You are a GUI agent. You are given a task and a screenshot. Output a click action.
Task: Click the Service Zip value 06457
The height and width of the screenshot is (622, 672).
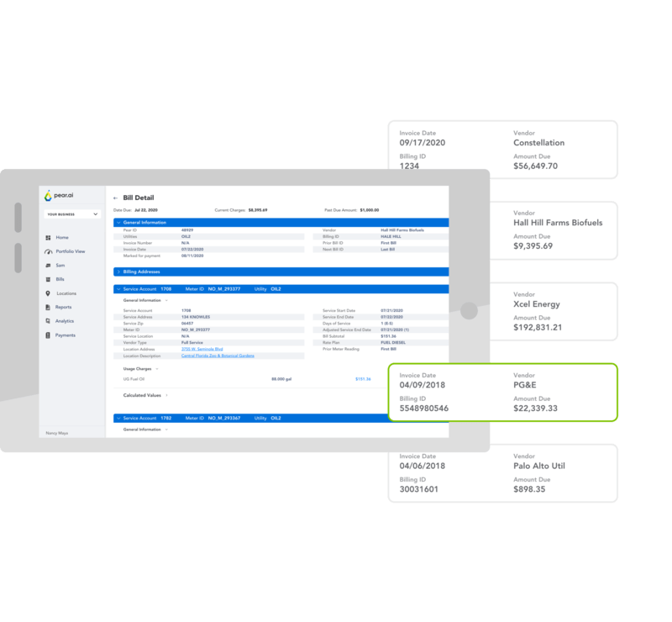(187, 324)
